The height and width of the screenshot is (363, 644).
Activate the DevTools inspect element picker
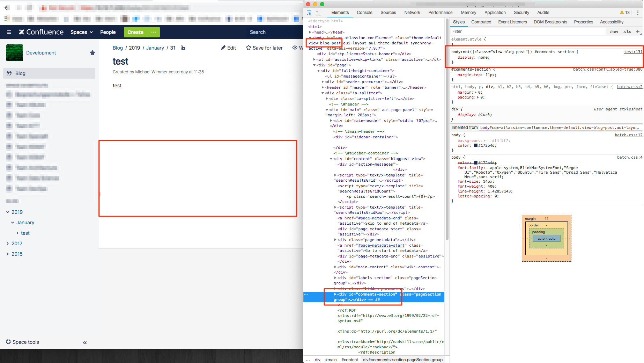[x=309, y=13]
